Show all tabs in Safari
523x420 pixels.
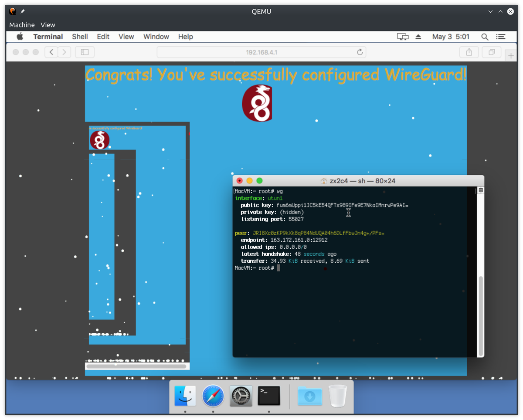(x=492, y=52)
